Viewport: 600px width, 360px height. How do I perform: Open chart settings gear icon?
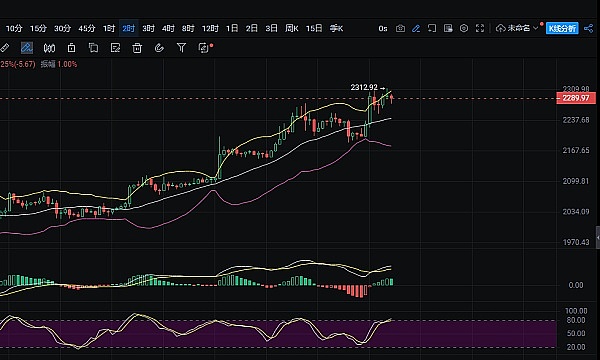[464, 28]
